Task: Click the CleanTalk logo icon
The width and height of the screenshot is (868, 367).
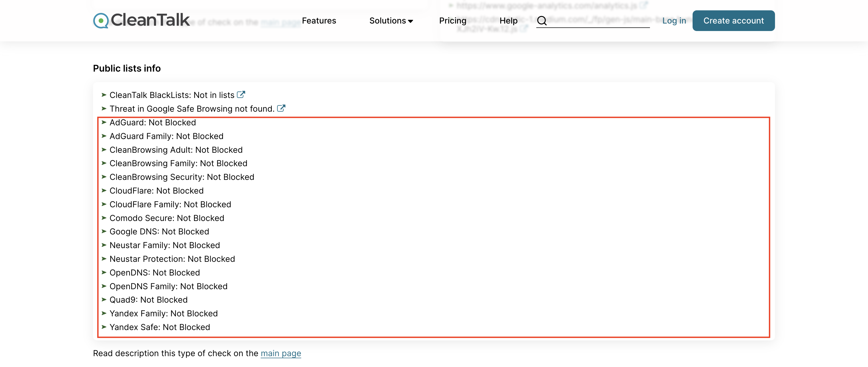Action: click(100, 21)
